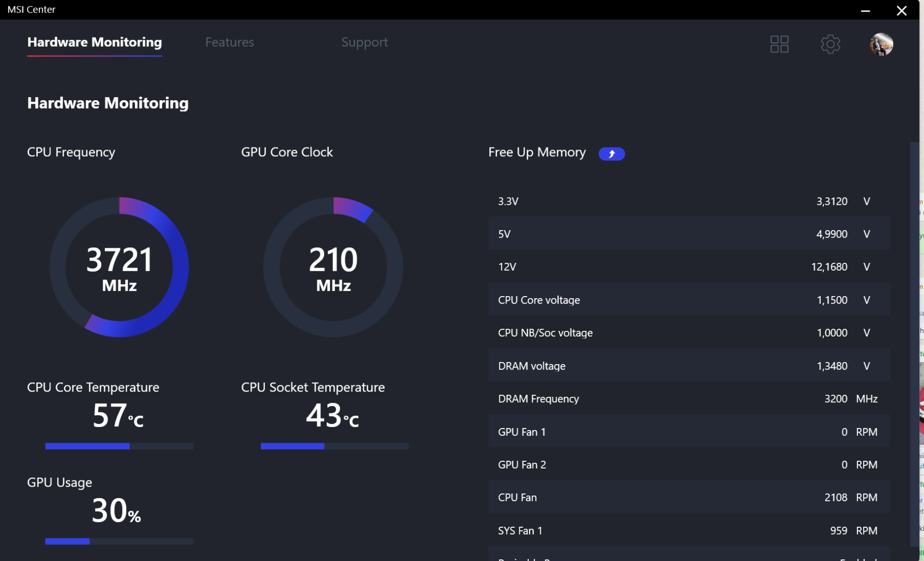The width and height of the screenshot is (924, 561).
Task: Close the MSI Center window
Action: [x=902, y=10]
